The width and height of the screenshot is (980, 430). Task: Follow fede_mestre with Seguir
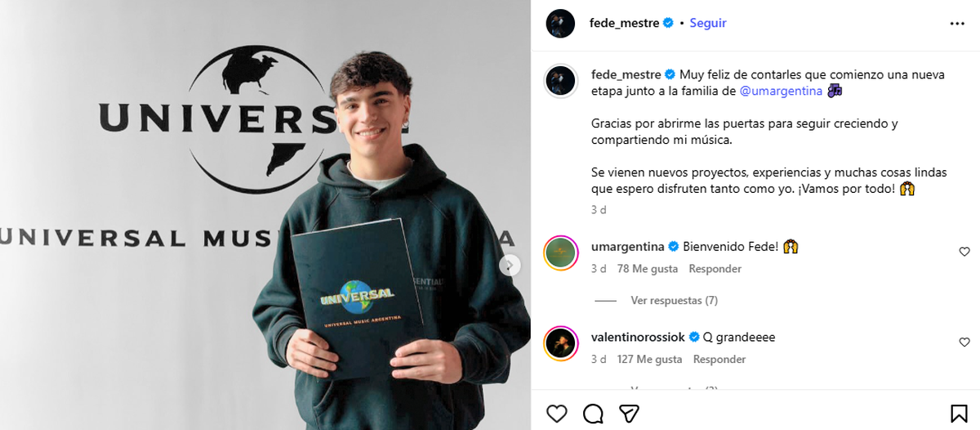[x=708, y=23]
